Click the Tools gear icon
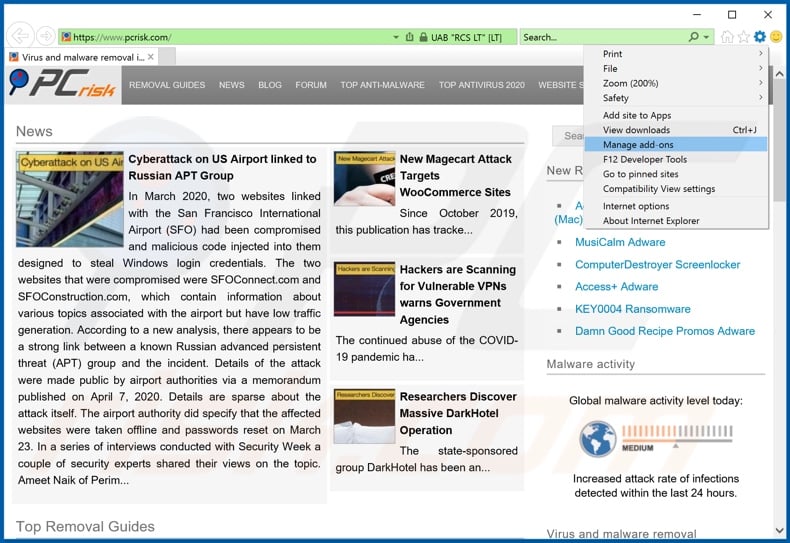Image resolution: width=790 pixels, height=543 pixels. tap(760, 37)
